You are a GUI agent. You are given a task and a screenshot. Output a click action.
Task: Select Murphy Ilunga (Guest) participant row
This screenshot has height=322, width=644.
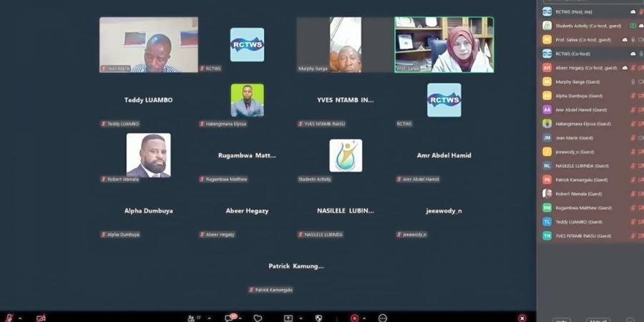point(590,82)
